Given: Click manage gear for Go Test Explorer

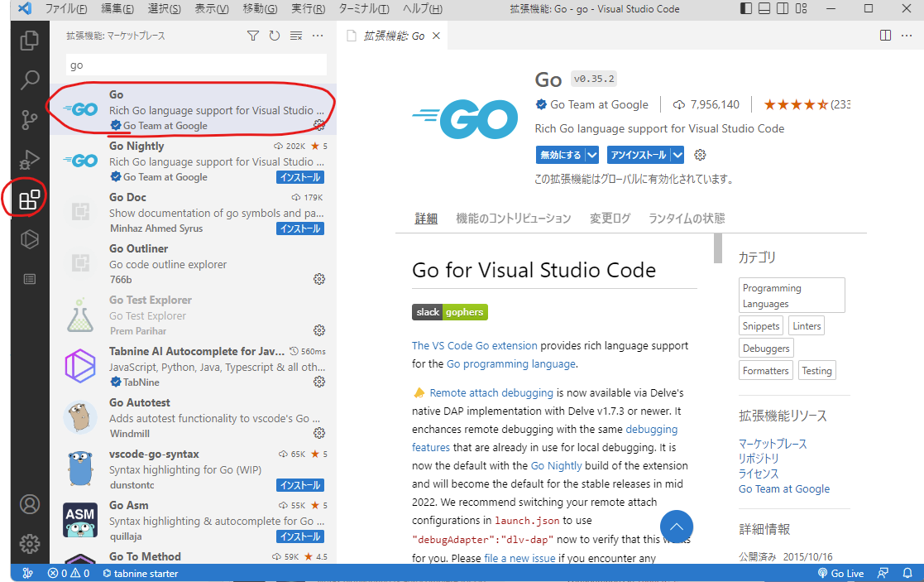Looking at the screenshot, I should (318, 330).
